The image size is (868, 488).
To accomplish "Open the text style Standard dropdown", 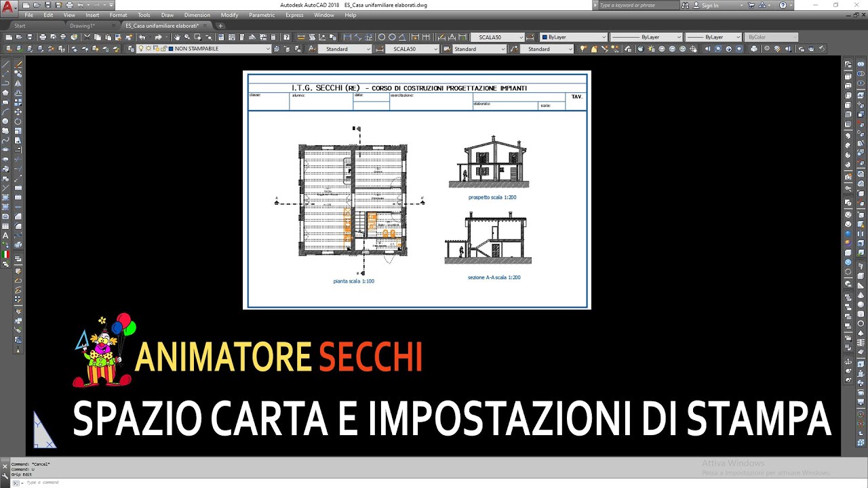I will click(346, 49).
